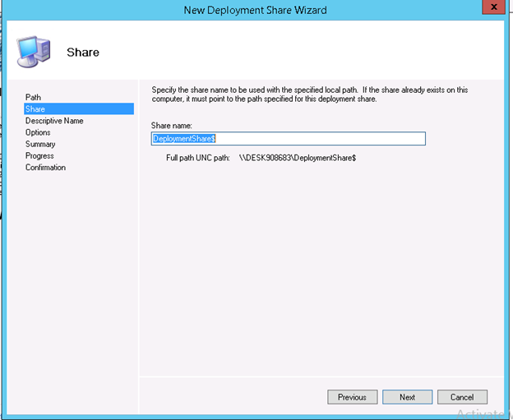Viewport: 513px width, 420px height.
Task: Click the New Deployment Share Wizard title bar
Action: click(x=255, y=10)
